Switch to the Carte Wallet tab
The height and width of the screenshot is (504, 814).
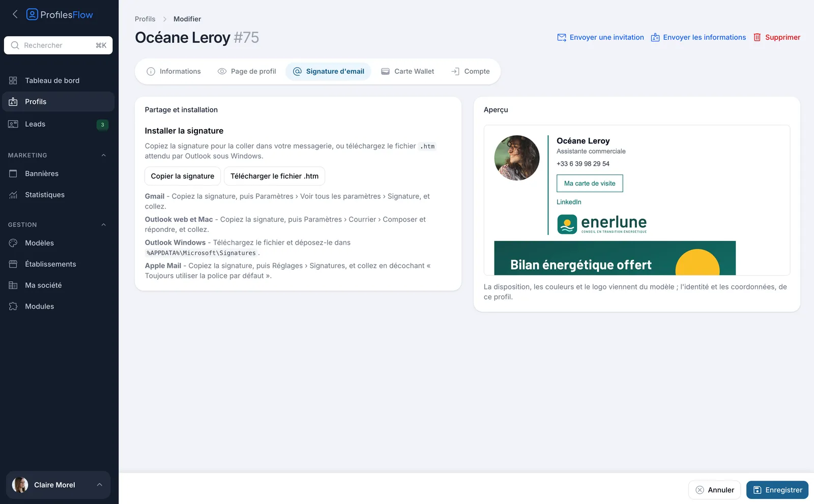coord(408,71)
